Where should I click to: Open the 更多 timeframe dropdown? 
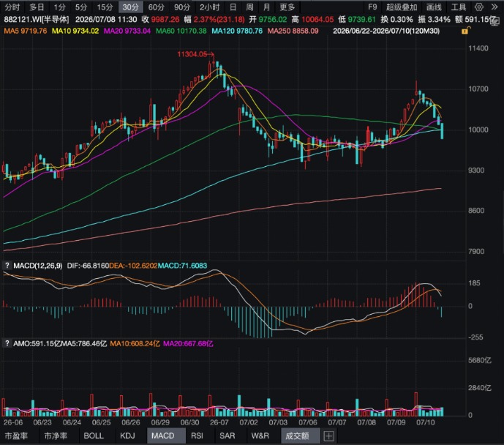click(287, 7)
